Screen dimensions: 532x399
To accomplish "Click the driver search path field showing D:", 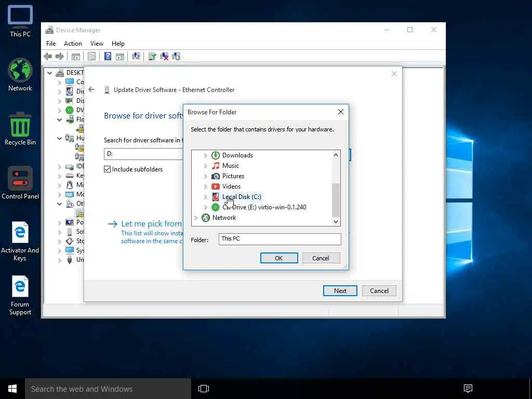I will click(143, 154).
